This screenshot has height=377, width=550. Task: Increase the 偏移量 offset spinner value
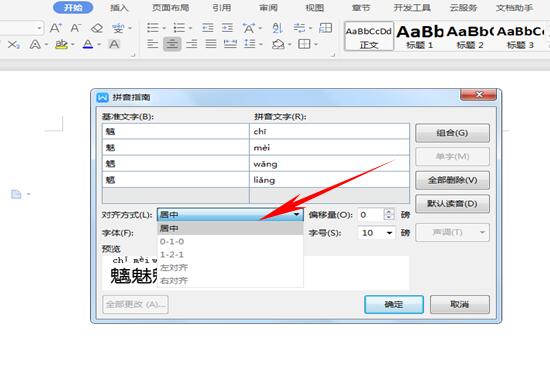click(388, 211)
